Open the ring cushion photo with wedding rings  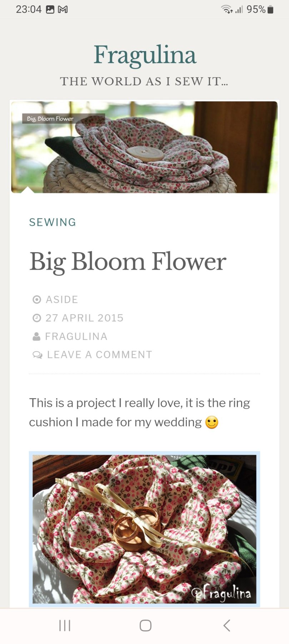(x=144, y=529)
